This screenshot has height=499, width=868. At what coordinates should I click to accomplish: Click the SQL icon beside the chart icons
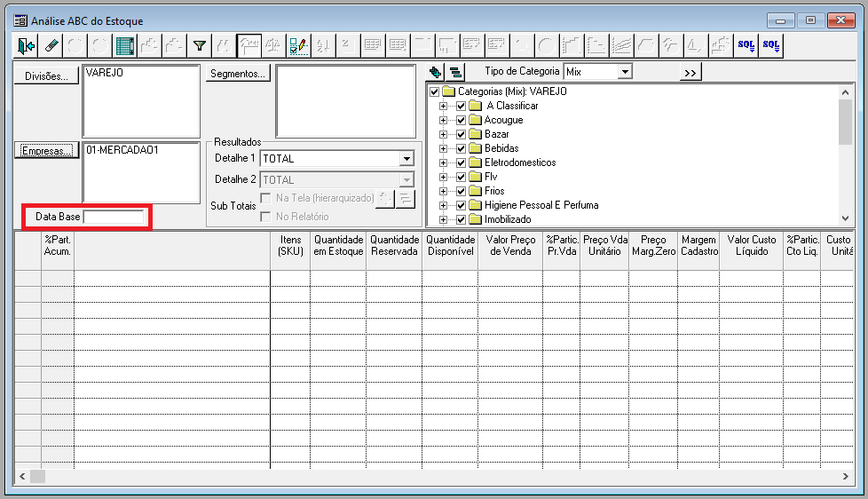coord(746,45)
